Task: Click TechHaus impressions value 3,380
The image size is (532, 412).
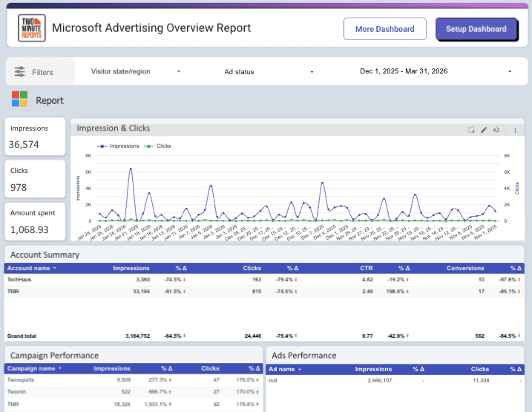Action: (143, 280)
